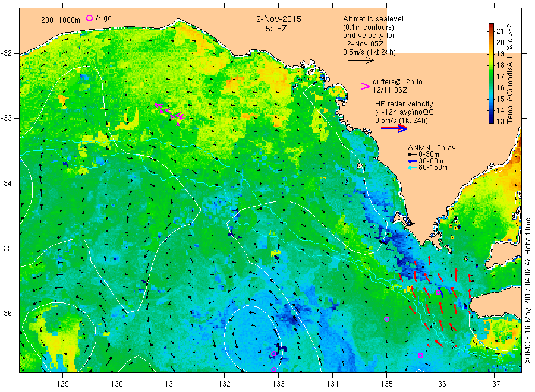This screenshot has height=392, width=535.
Task: Click the 13 value on temperature colorbar
Action: point(500,121)
